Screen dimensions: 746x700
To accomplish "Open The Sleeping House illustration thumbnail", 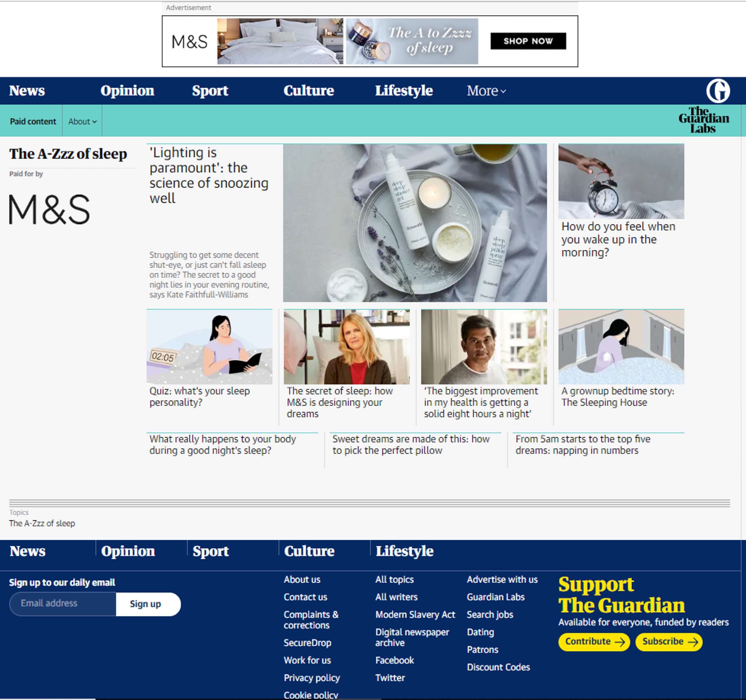I will [621, 347].
